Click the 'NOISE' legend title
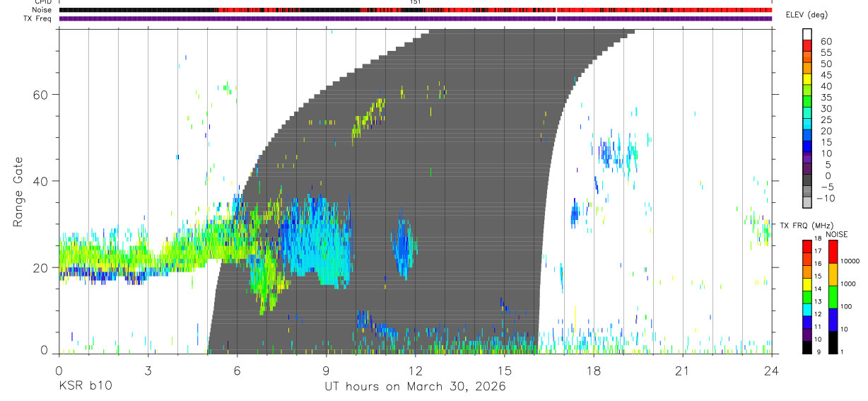This screenshot has width=868, height=401. tap(836, 234)
